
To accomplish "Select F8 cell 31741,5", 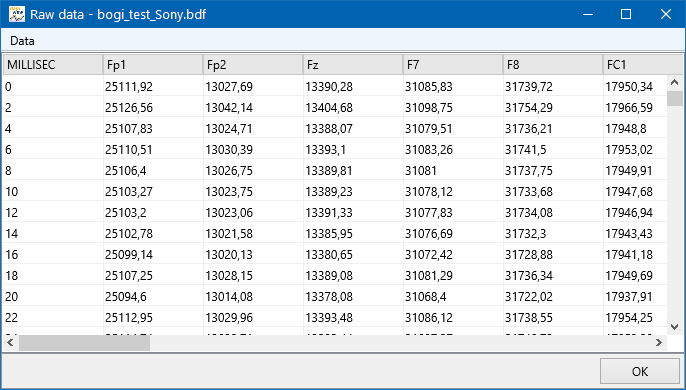I will (553, 150).
